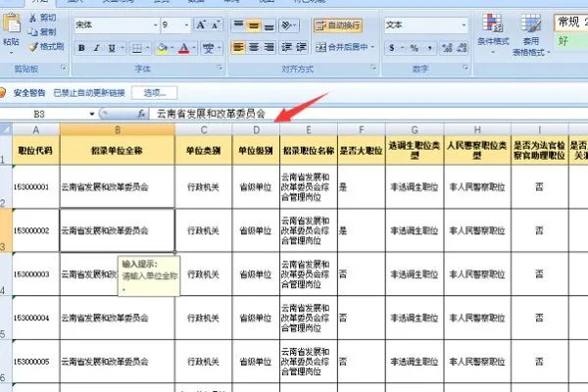This screenshot has height=392, width=588.
Task: Toggle underline formatting
Action: (112, 48)
